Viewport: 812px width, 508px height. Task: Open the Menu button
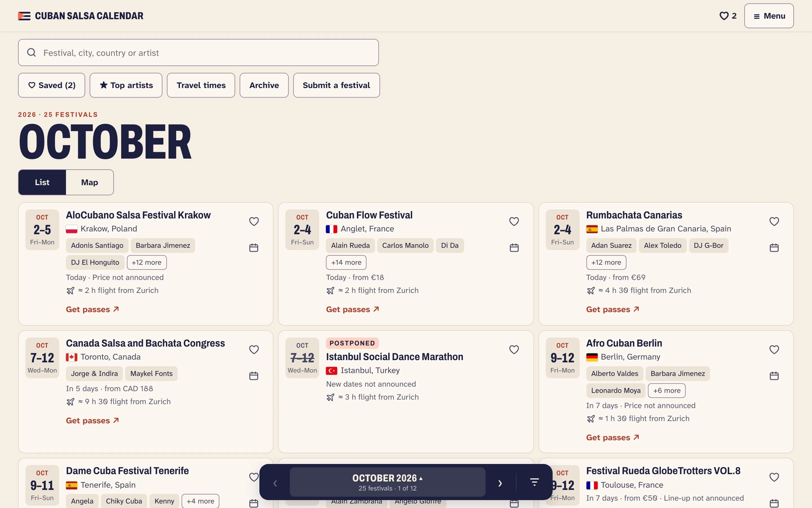point(769,16)
